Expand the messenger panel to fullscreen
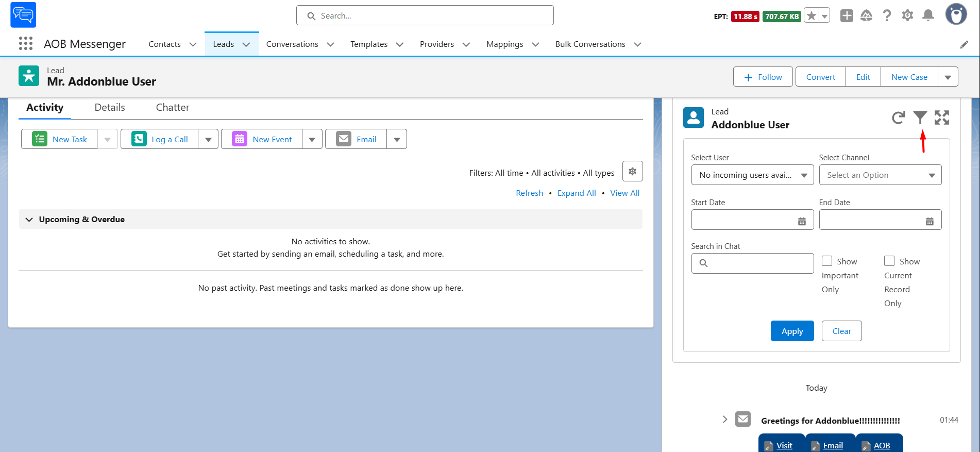This screenshot has width=980, height=452. tap(942, 118)
